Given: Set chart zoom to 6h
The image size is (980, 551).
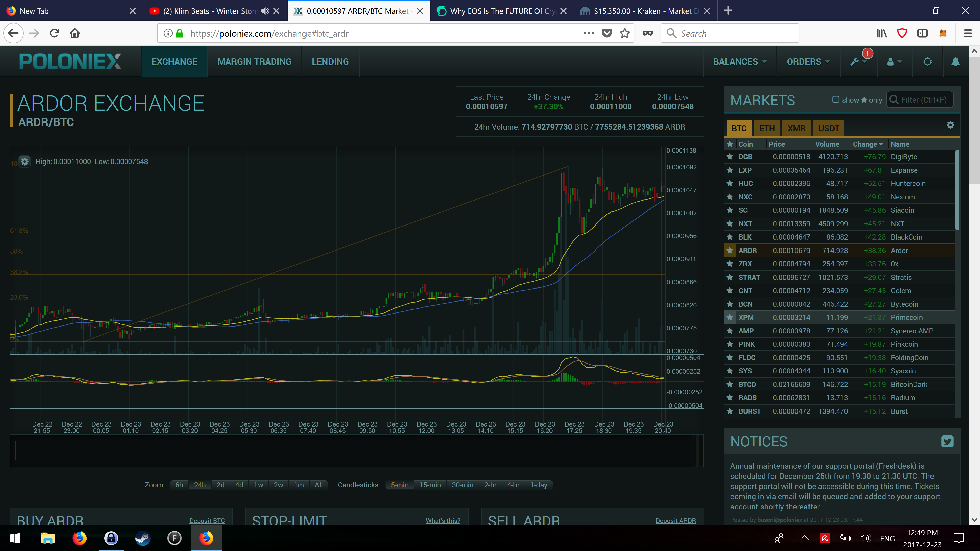Looking at the screenshot, I should point(179,485).
